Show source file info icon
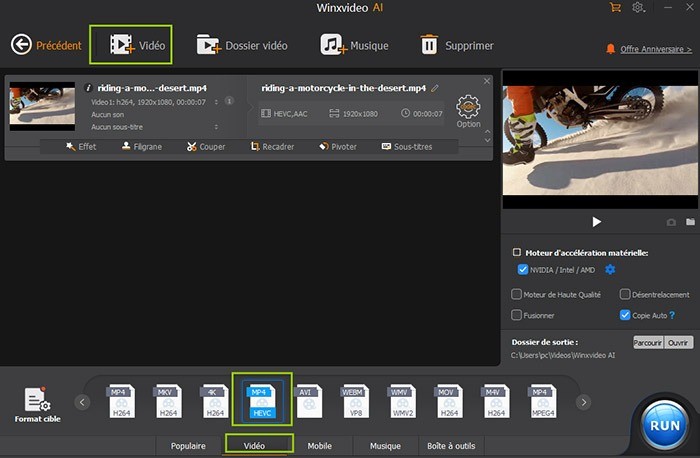Image resolution: width=700 pixels, height=458 pixels. (x=88, y=88)
